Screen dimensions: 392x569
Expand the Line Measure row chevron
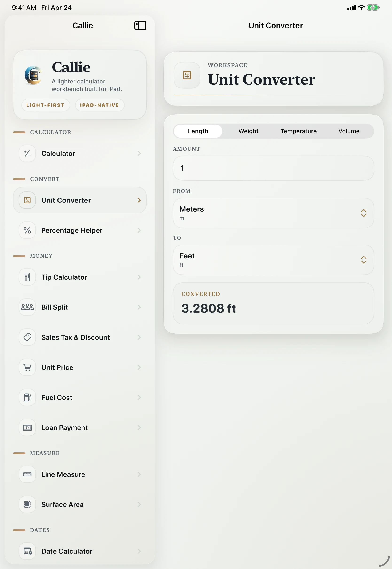click(x=139, y=474)
